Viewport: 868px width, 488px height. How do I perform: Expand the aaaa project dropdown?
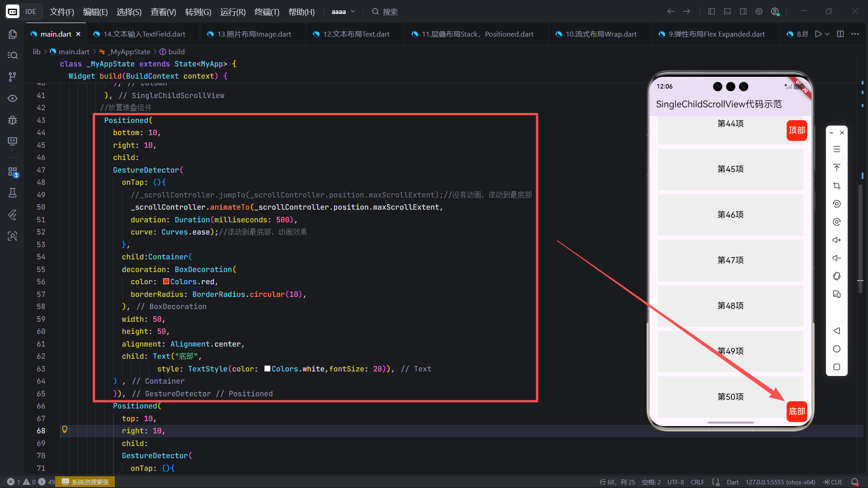[344, 12]
